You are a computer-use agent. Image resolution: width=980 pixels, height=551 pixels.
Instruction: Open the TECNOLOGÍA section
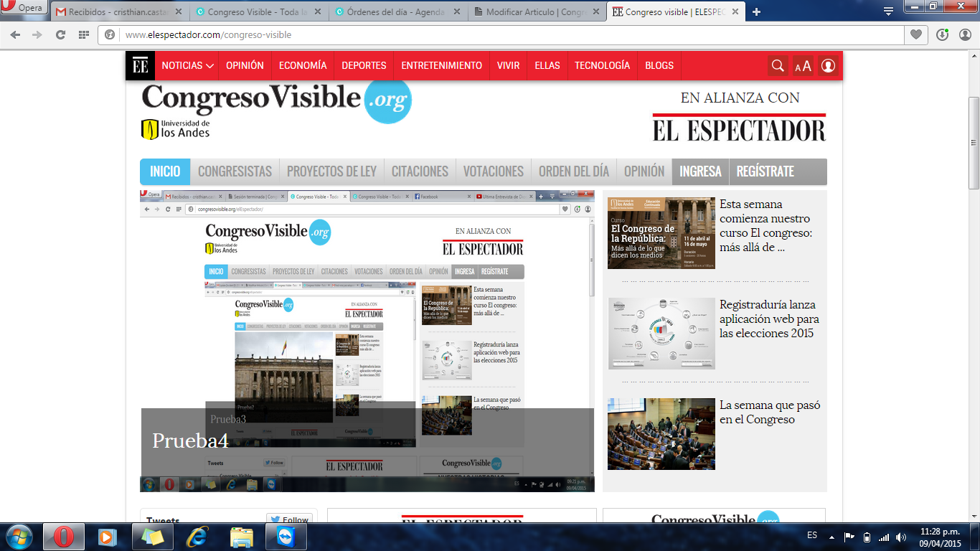tap(602, 65)
